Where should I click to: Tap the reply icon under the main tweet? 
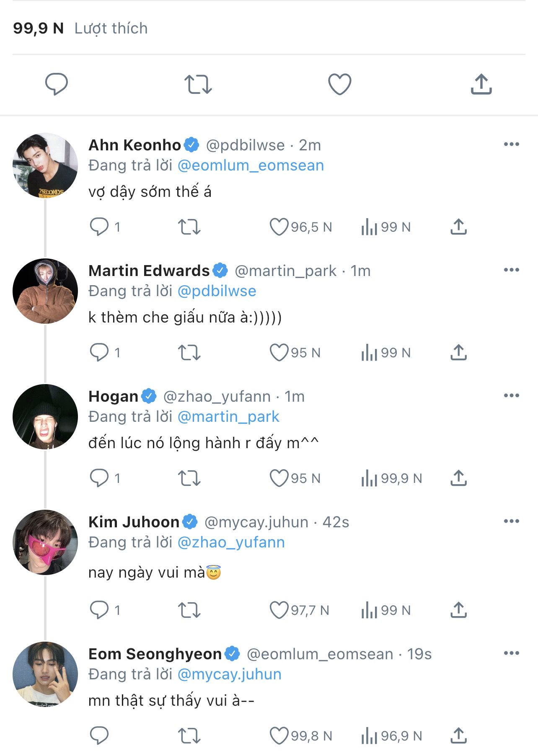click(57, 84)
